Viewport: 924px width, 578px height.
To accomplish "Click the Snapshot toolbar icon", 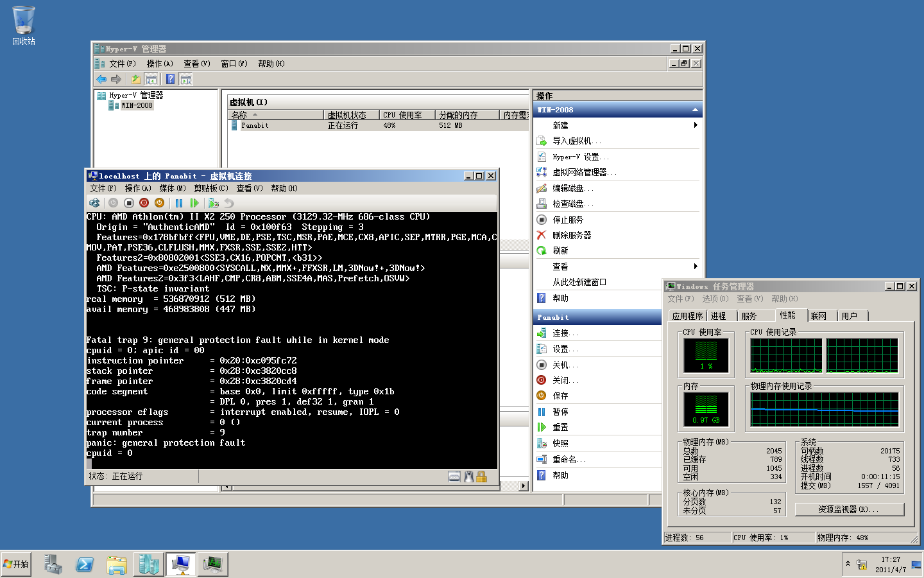I will click(x=214, y=203).
